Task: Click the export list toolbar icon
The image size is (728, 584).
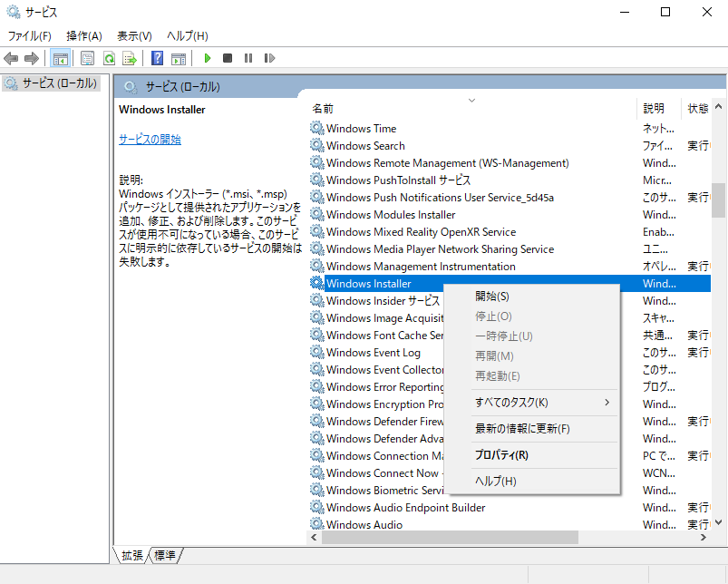Action: (x=130, y=59)
